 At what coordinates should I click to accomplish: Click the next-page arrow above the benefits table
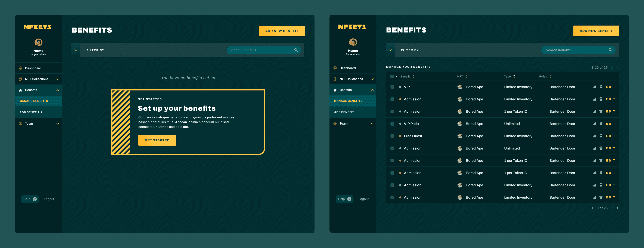point(617,68)
